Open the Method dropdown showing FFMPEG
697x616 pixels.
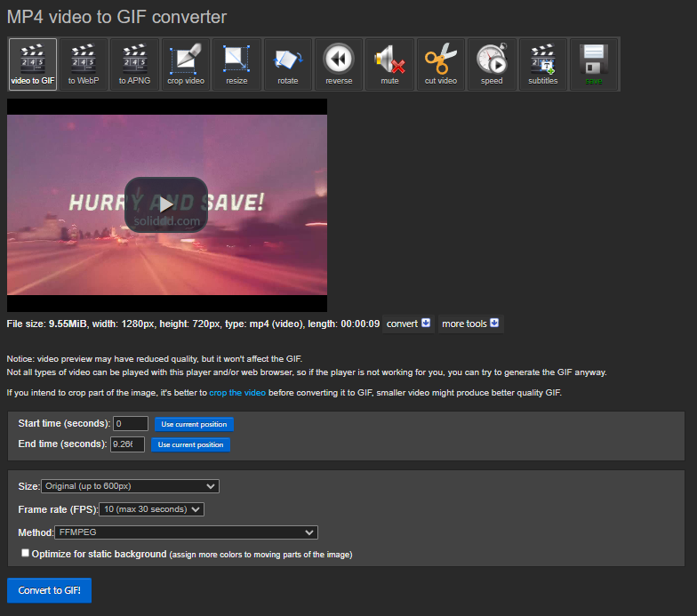[x=186, y=532]
